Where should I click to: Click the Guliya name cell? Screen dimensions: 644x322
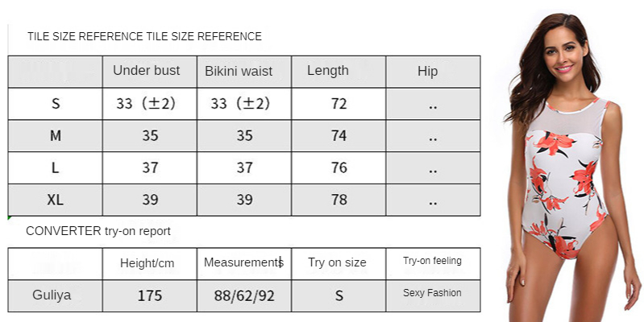pyautogui.click(x=52, y=295)
